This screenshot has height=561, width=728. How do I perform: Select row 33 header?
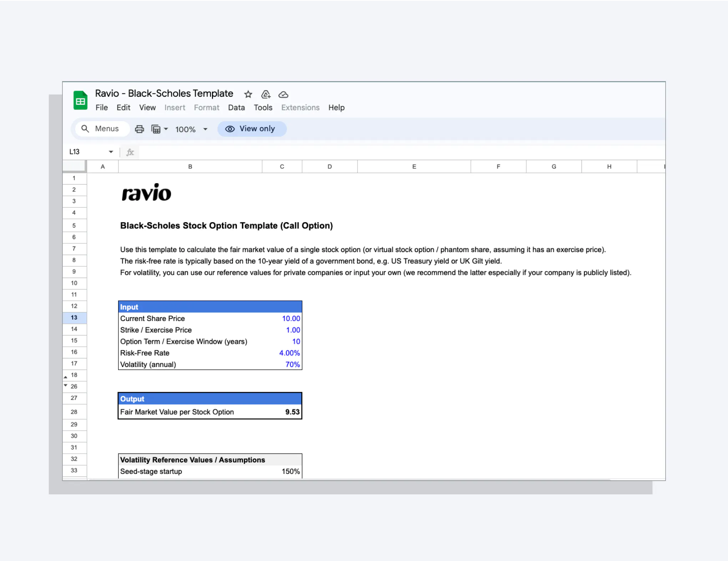point(74,470)
